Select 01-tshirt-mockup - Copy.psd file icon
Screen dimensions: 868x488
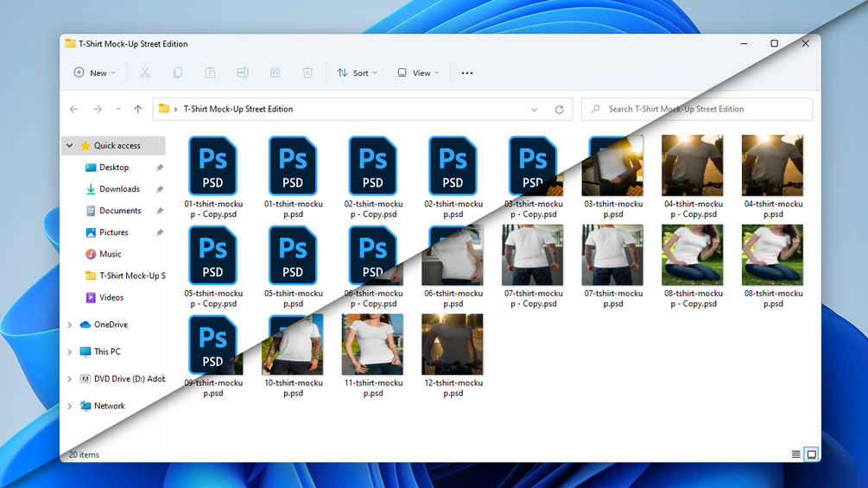[213, 166]
